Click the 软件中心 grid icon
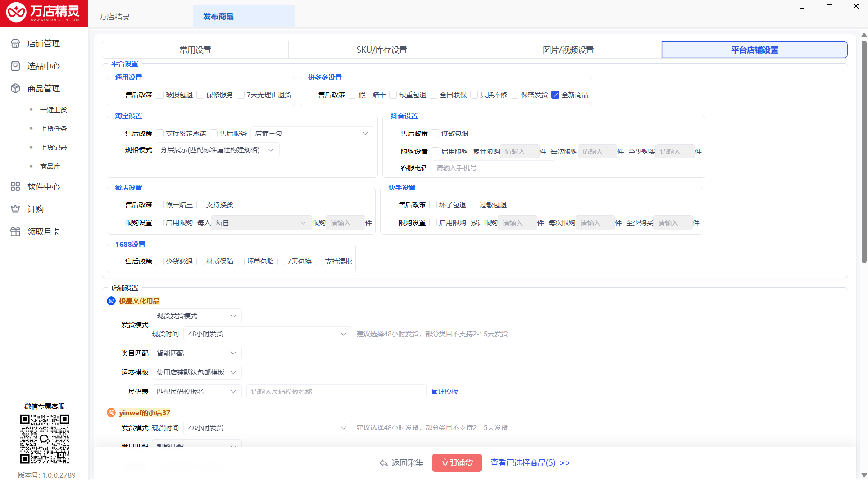The image size is (868, 480). point(15,187)
